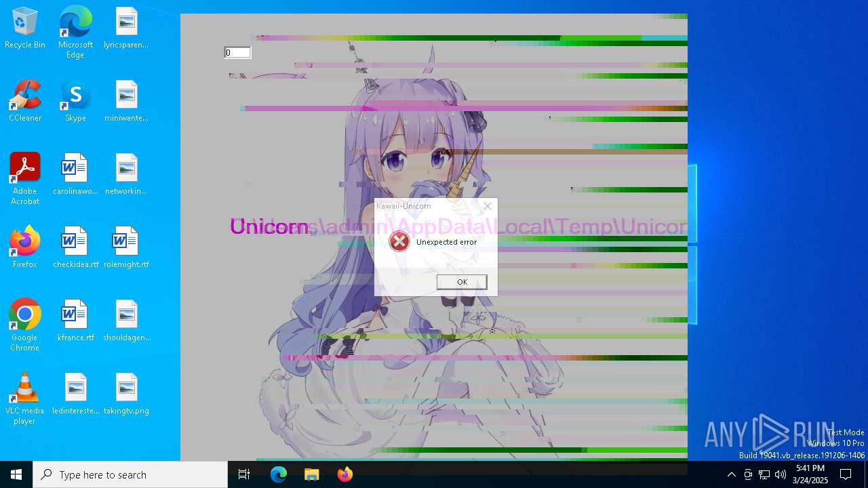Select the lyricsparen image file icon

coord(126,28)
